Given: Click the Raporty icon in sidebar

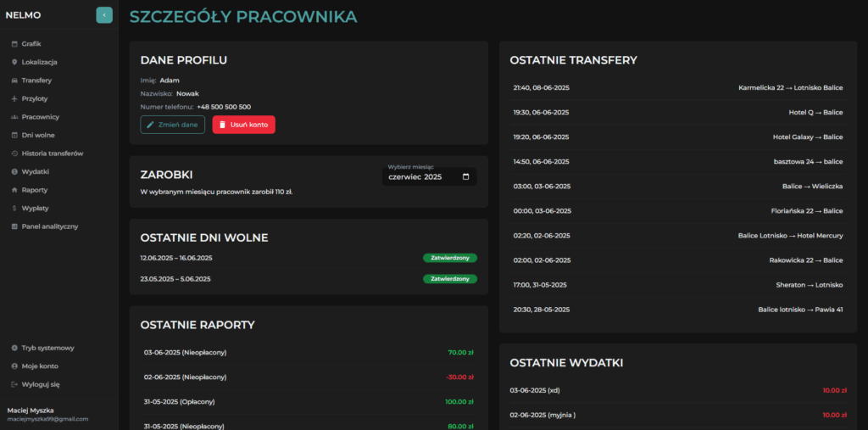Looking at the screenshot, I should pos(14,190).
